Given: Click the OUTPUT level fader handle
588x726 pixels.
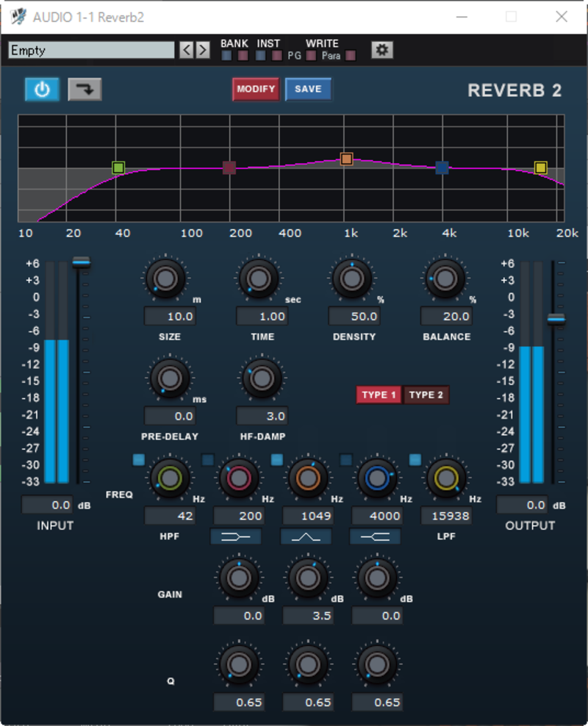Looking at the screenshot, I should tap(556, 319).
